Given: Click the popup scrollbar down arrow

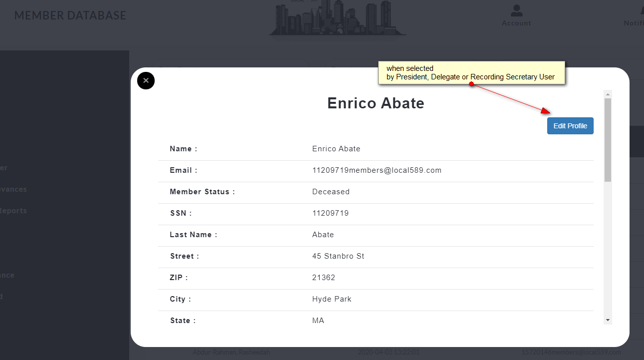Looking at the screenshot, I should (x=608, y=320).
